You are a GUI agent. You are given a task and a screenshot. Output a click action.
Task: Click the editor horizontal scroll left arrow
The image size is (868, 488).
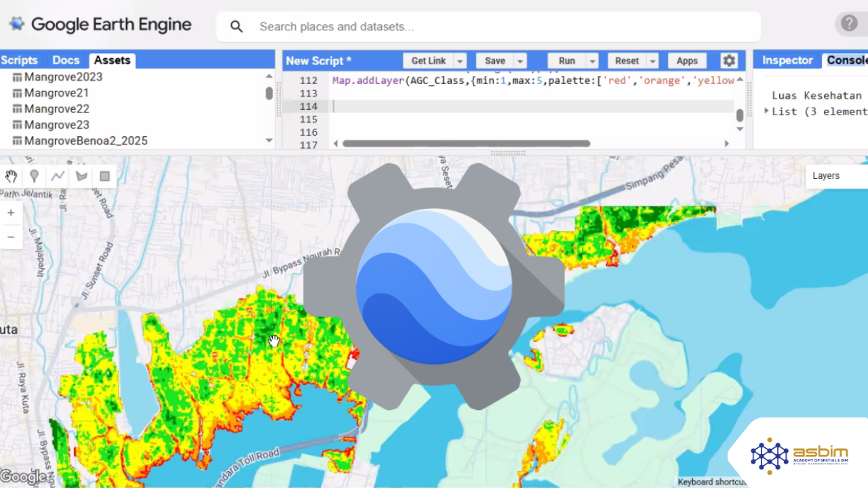(335, 144)
